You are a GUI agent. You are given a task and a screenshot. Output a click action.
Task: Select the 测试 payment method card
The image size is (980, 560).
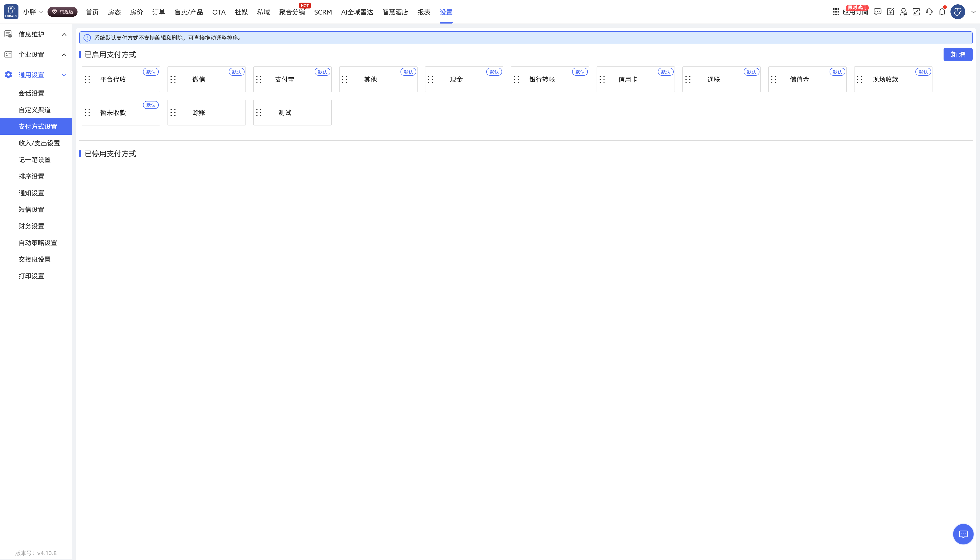pos(292,112)
